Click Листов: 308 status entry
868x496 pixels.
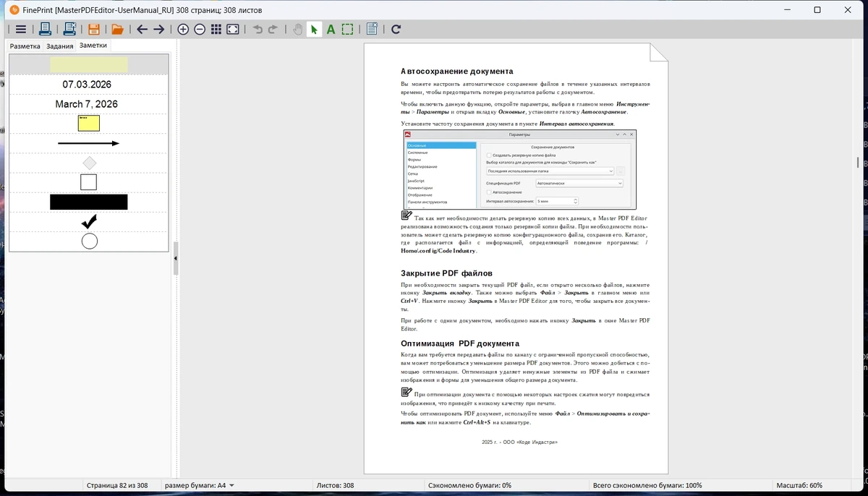point(335,485)
